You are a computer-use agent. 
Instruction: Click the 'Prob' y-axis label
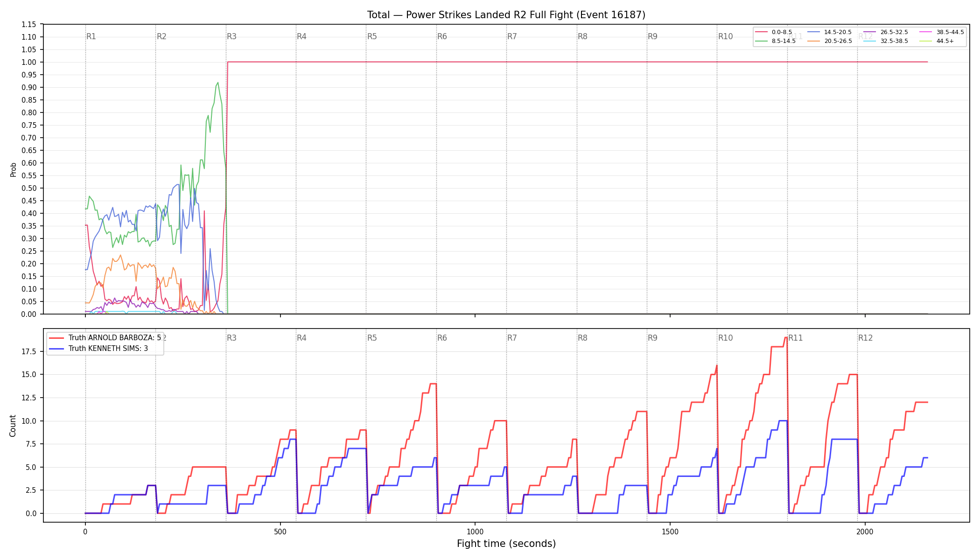[x=13, y=169]
